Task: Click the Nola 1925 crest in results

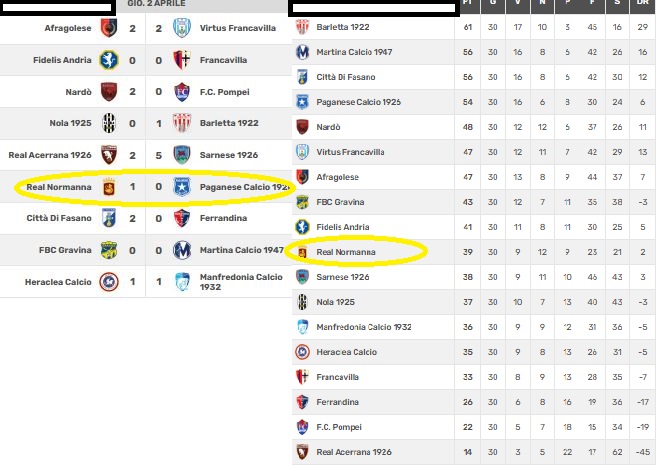Action: click(x=110, y=124)
